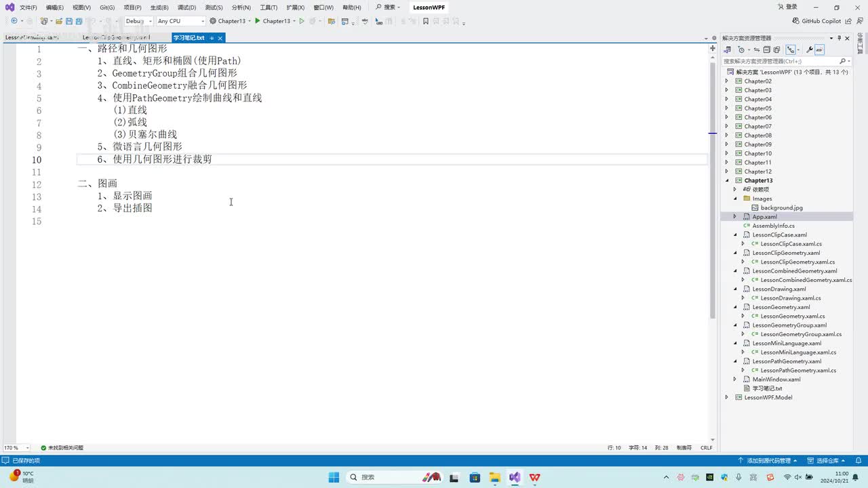
Task: Open the 工具(T) menu
Action: 269,7
